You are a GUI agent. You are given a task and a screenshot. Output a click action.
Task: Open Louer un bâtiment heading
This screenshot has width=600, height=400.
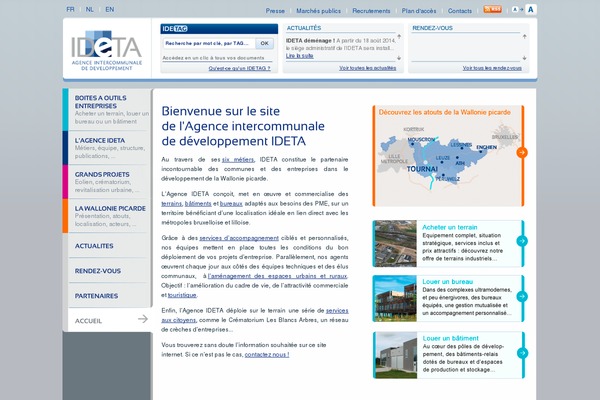pos(450,338)
